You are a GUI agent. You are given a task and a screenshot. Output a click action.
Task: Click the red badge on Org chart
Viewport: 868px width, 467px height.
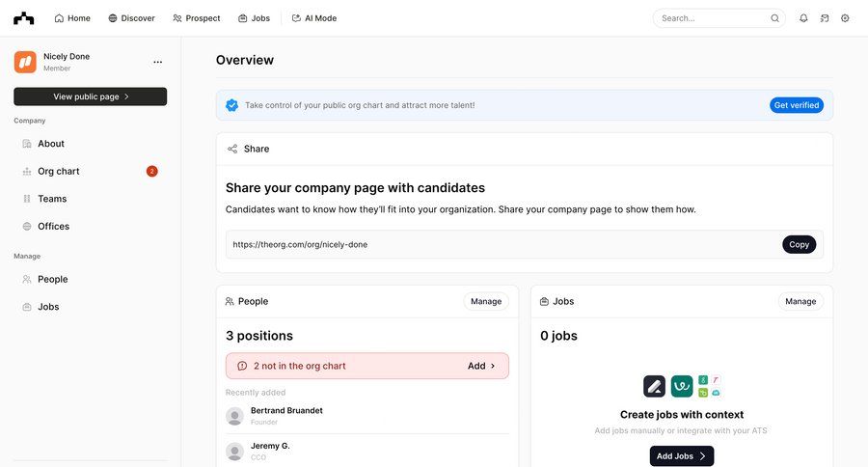152,171
